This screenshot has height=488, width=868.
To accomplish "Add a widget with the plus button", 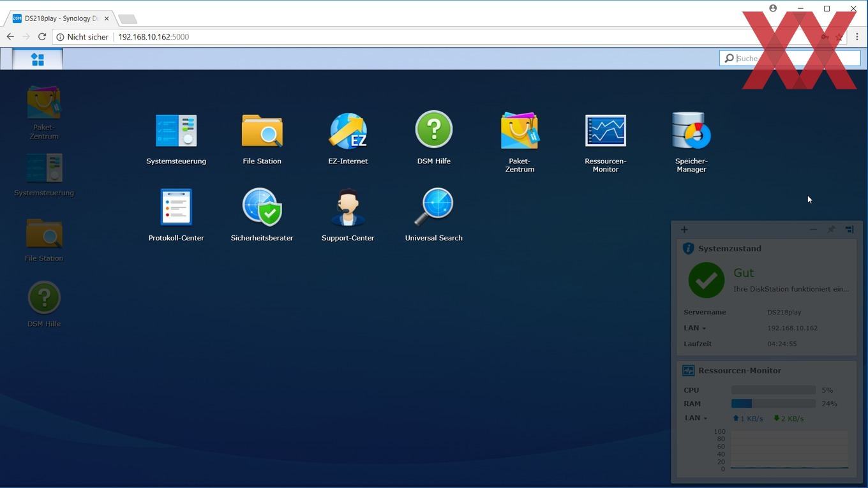I will (684, 230).
